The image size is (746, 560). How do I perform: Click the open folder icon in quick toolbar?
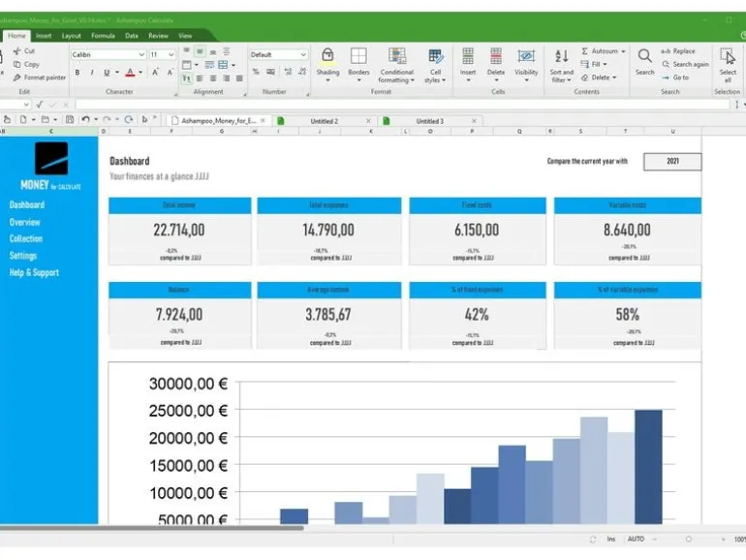point(46,119)
